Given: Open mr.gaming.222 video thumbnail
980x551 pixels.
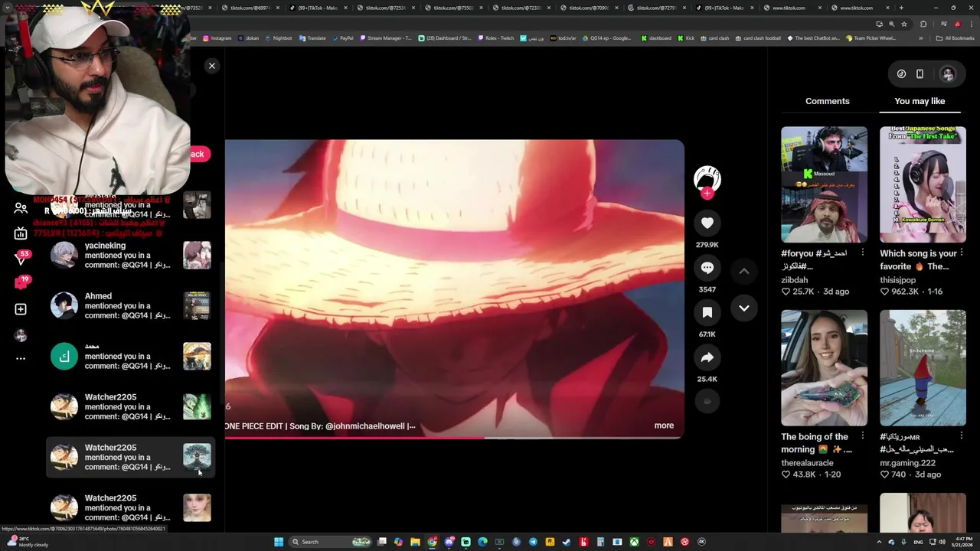Looking at the screenshot, I should 923,367.
